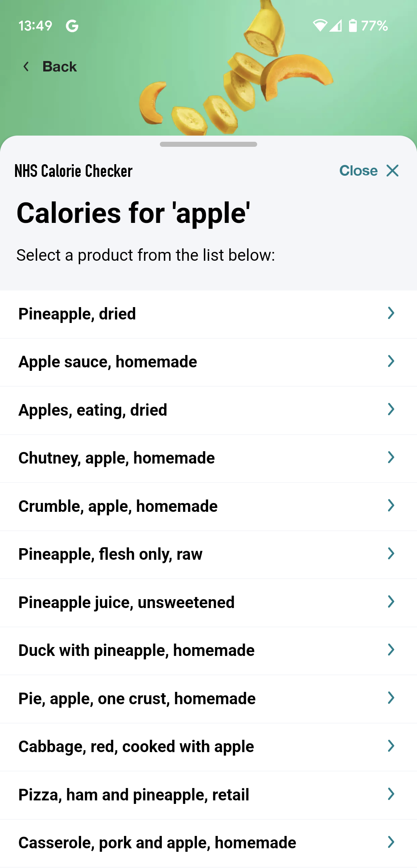
Task: Tap the bottom sheet drag handle
Action: coord(208,144)
